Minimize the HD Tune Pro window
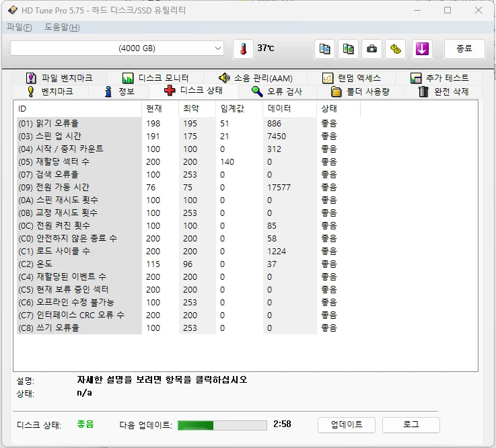Image resolution: width=496 pixels, height=448 pixels. coord(417,10)
